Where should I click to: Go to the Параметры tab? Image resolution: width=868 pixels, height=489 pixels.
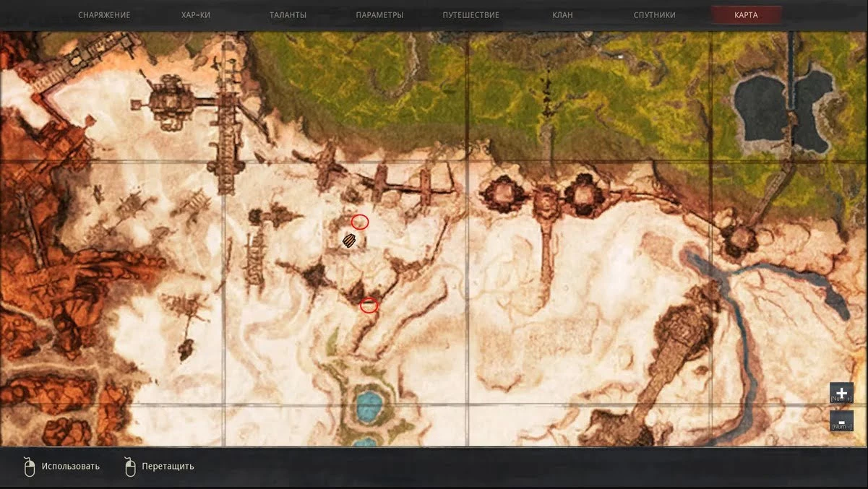(379, 15)
